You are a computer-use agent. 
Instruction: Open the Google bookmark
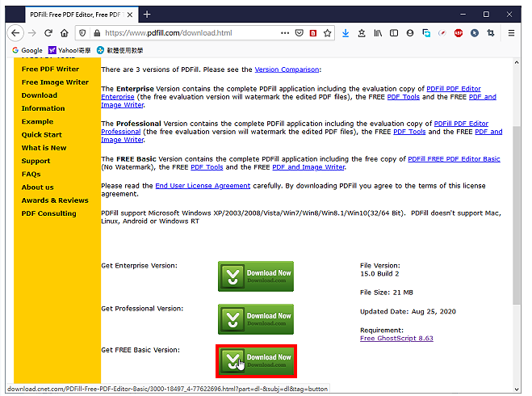click(27, 50)
